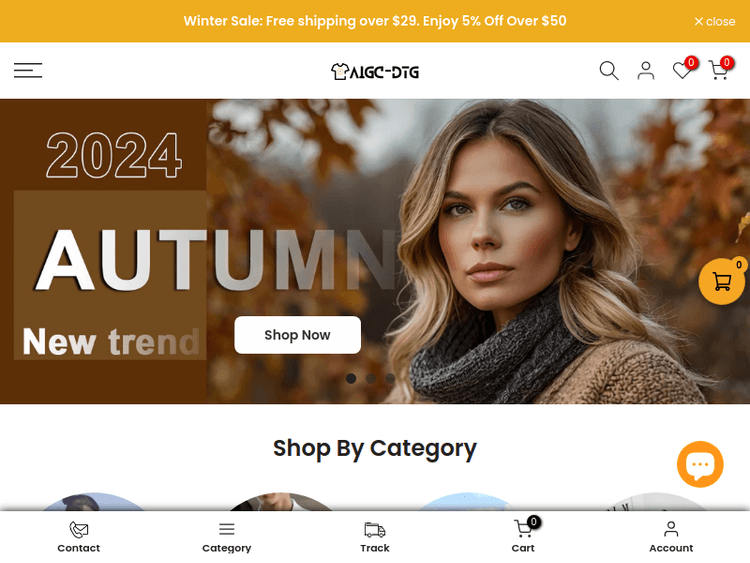This screenshot has width=750, height=563.
Task: Open the wishlist heart icon
Action: pyautogui.click(x=682, y=71)
